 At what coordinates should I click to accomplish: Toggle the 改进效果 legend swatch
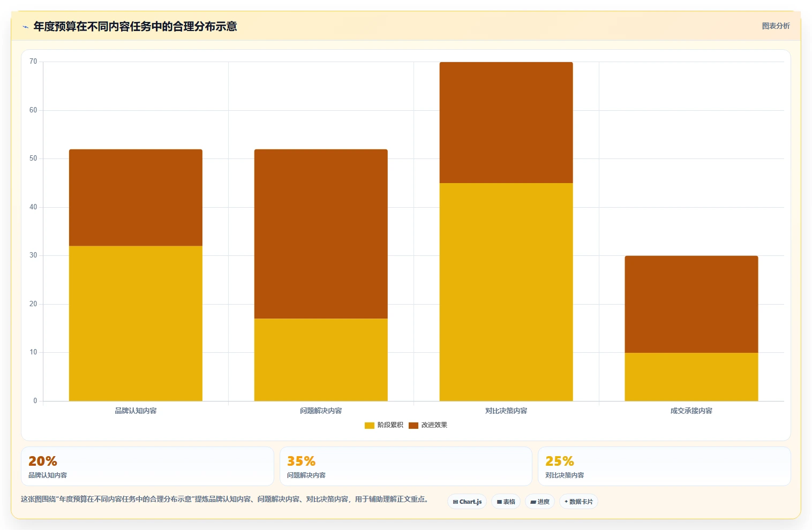click(413, 425)
